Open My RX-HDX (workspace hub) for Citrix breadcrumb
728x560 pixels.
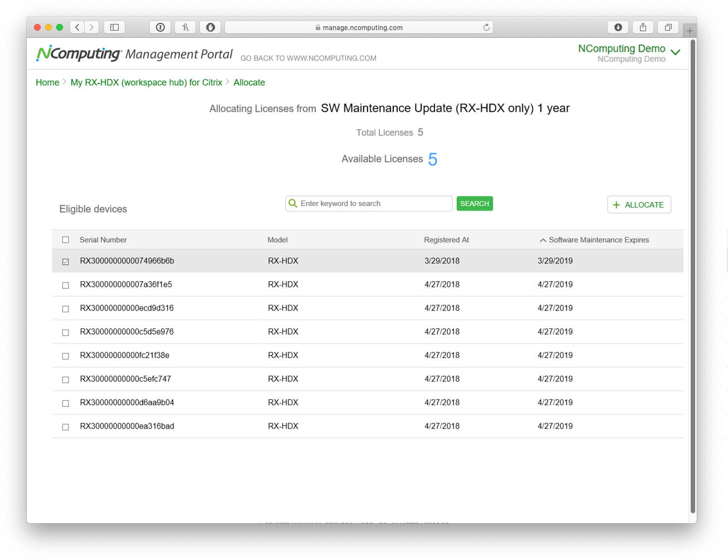(146, 82)
